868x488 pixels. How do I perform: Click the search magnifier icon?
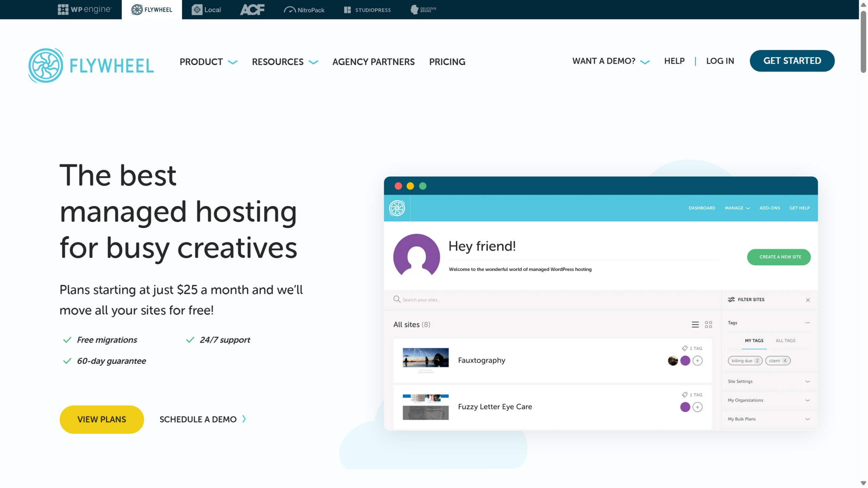tap(397, 299)
